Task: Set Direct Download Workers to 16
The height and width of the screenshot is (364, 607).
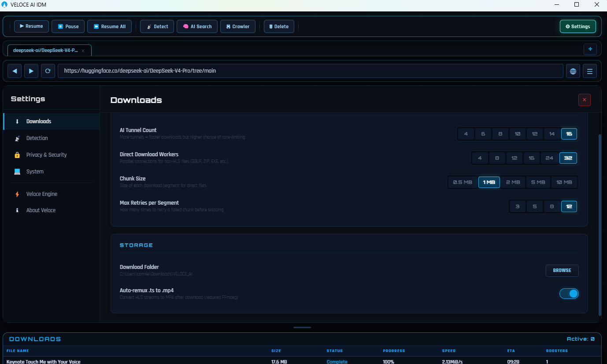Action: (531, 158)
